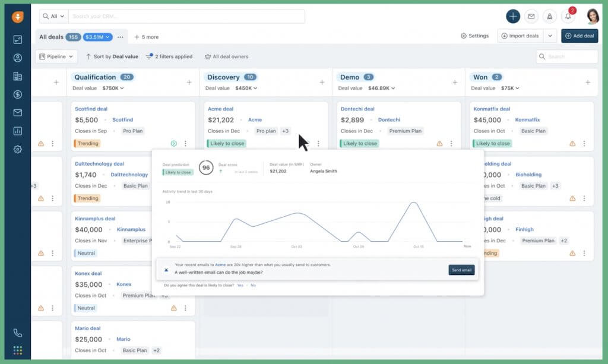The image size is (608, 364).
Task: Open the settings gear in the left sidebar
Action: (x=17, y=150)
